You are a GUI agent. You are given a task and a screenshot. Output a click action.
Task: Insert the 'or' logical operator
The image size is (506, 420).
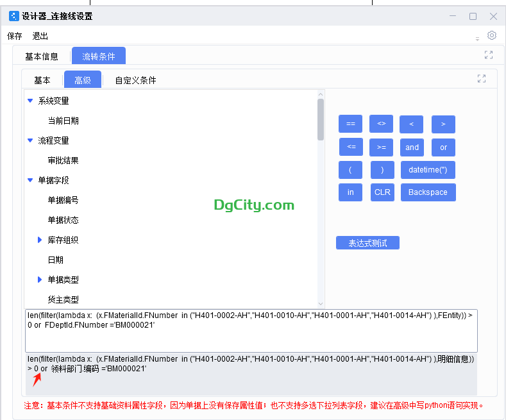point(443,147)
